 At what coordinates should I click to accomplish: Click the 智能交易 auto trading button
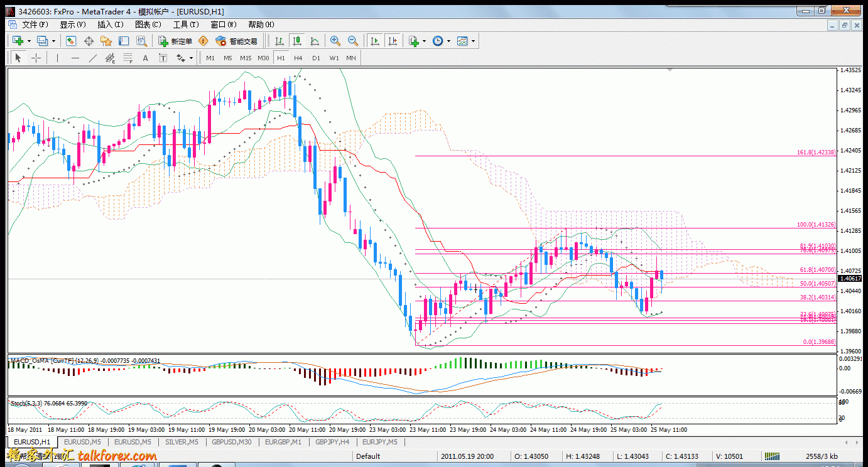(237, 41)
